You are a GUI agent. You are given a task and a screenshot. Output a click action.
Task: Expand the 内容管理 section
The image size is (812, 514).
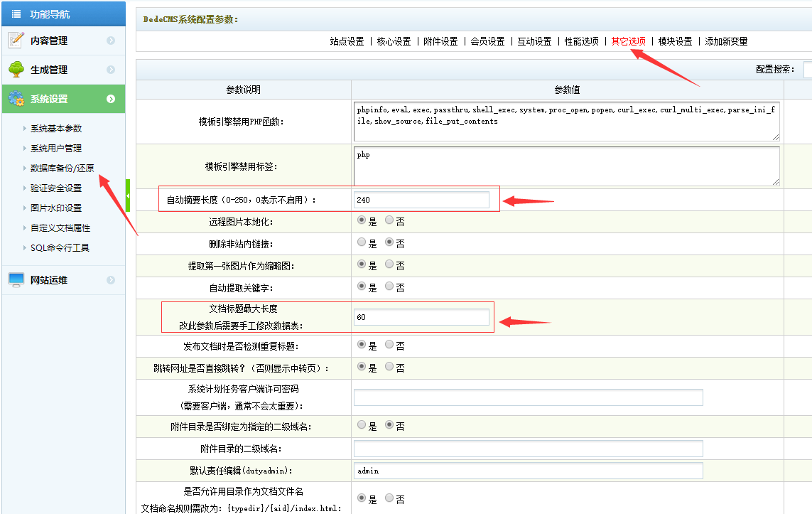pyautogui.click(x=112, y=41)
